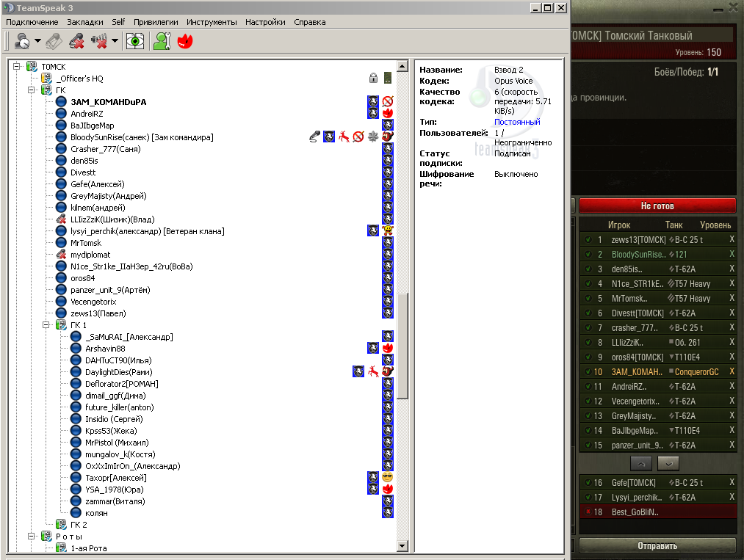Collapse the ТОМСК server tree node
Image resolution: width=744 pixels, height=560 pixels.
click(17, 66)
